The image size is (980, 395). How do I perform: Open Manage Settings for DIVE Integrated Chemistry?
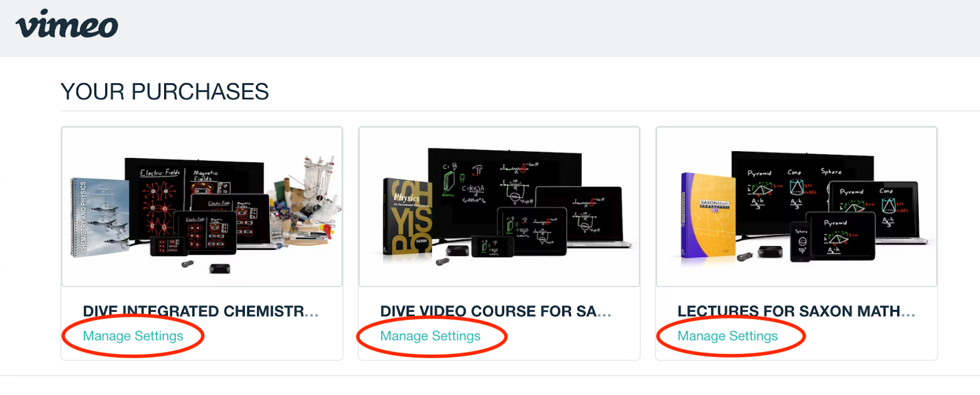pos(133,336)
